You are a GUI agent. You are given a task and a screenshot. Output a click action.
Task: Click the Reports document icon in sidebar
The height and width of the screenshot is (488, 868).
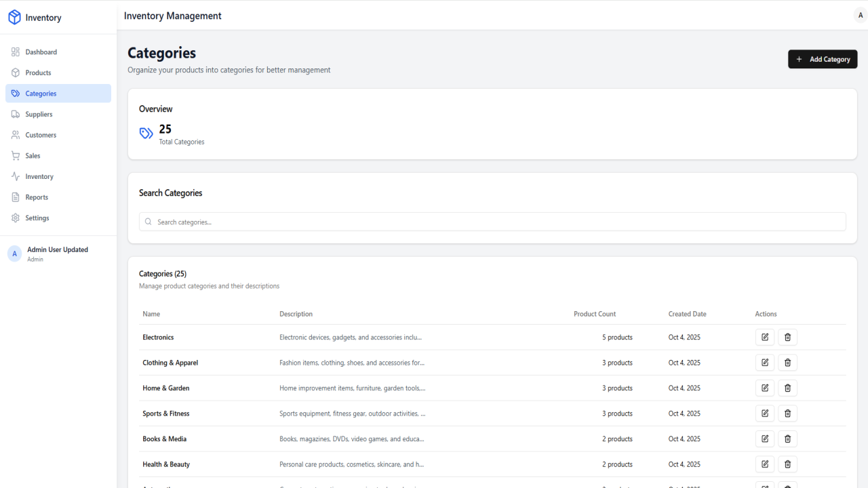point(16,197)
